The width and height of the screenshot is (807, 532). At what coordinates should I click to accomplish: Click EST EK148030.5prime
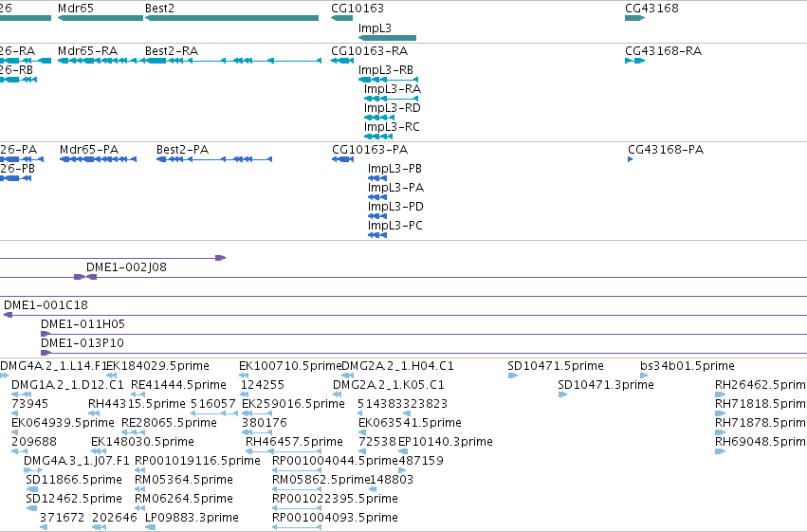pyautogui.click(x=142, y=442)
